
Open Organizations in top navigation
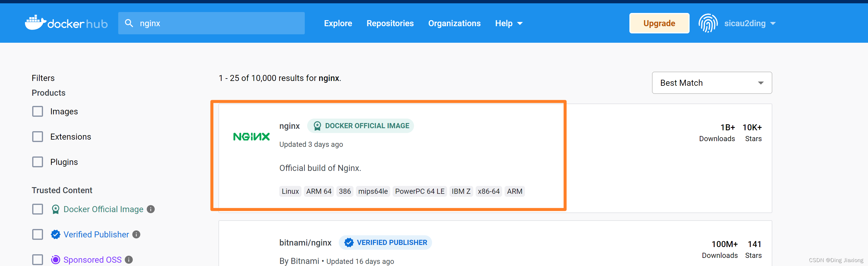tap(454, 23)
